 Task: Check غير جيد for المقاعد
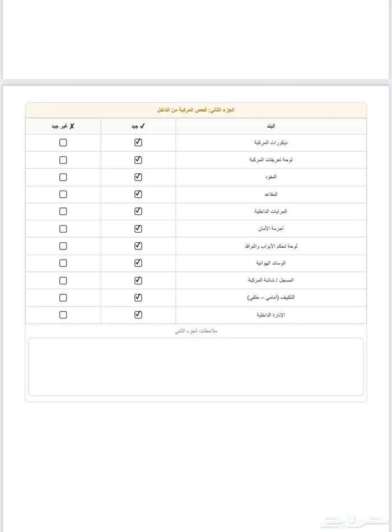click(63, 194)
